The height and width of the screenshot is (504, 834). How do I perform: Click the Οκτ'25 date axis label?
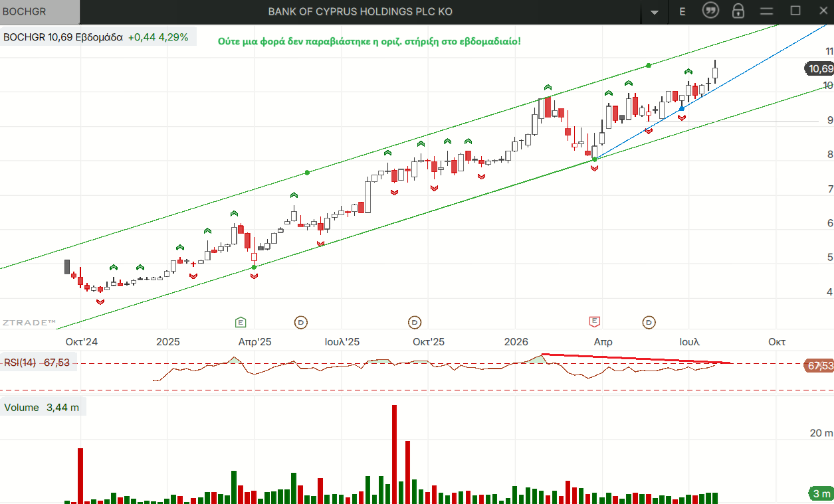point(429,342)
